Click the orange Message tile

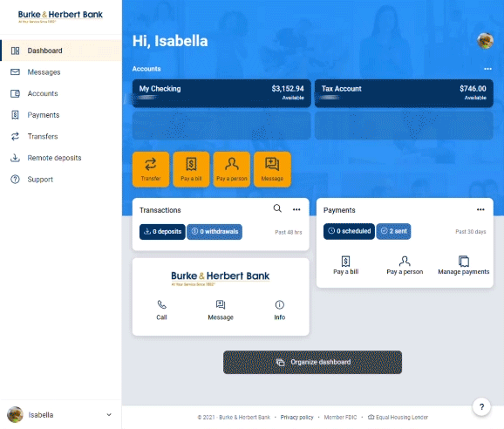(x=272, y=169)
